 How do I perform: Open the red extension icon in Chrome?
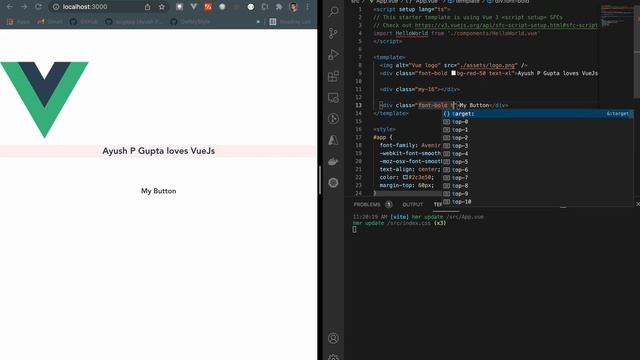(208, 7)
